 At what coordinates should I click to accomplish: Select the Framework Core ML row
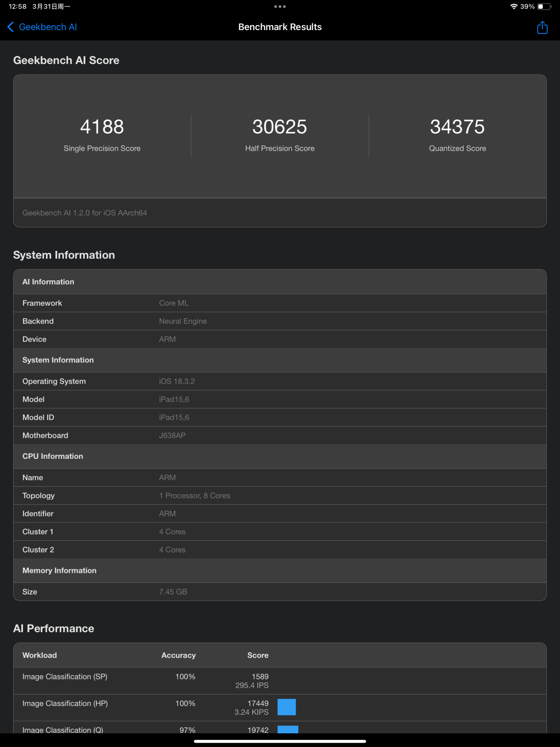(x=280, y=303)
